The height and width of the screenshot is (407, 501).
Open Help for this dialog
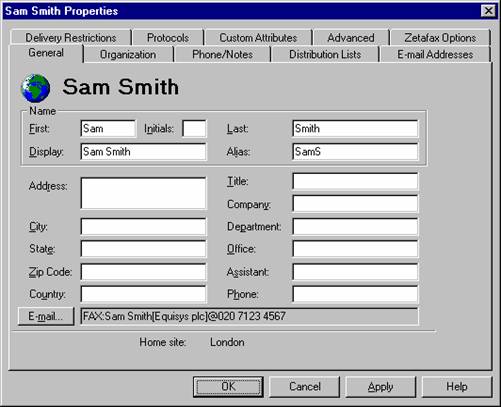(x=457, y=387)
